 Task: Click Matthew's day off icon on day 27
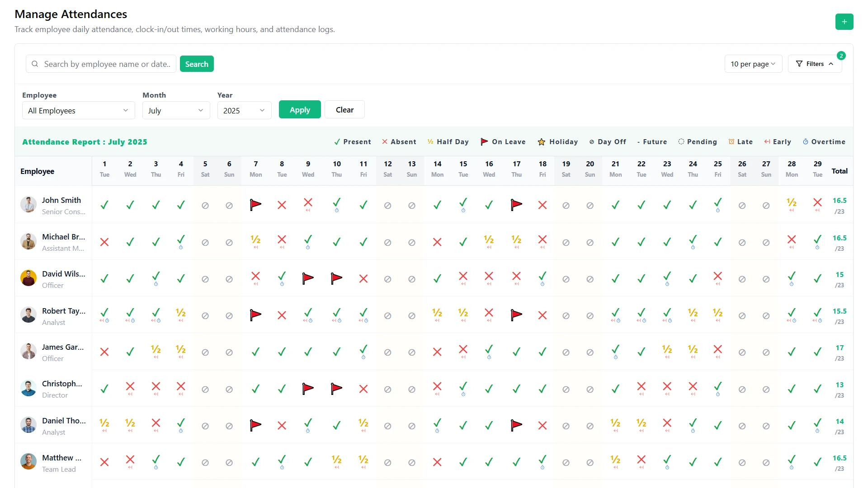click(766, 463)
